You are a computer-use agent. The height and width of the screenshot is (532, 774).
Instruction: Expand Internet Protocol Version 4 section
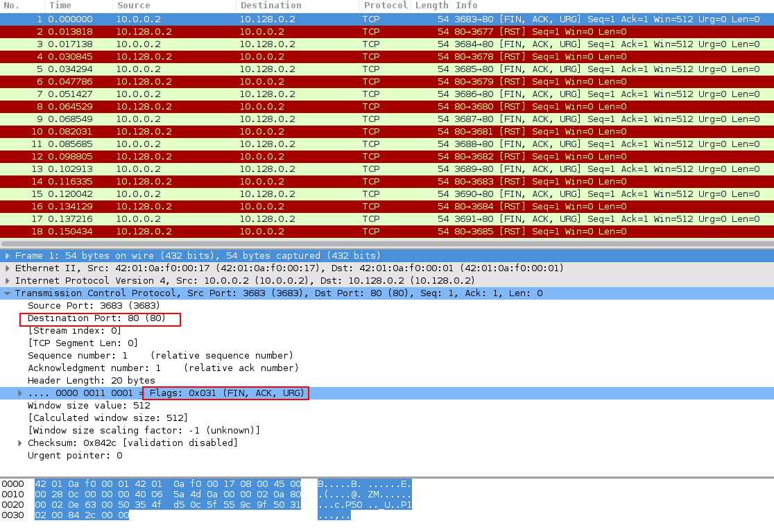pos(8,280)
